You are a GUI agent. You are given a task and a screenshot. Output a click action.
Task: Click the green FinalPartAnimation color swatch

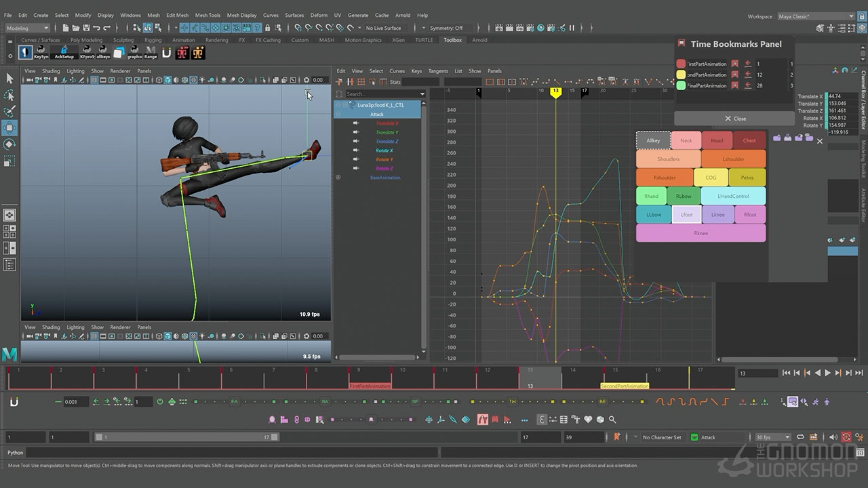click(682, 85)
